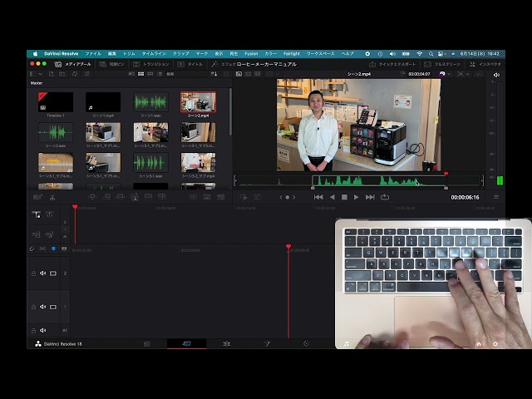The width and height of the screenshot is (532, 399).
Task: Lock video track 1
Action: click(33, 307)
